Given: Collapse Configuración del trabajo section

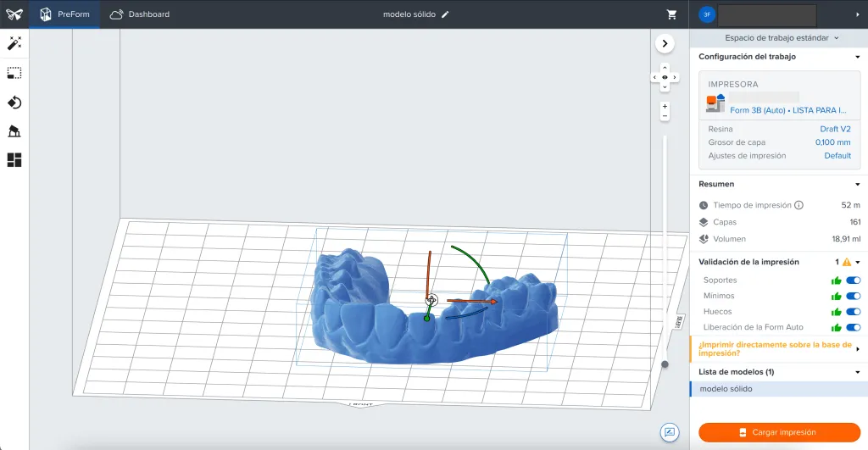Looking at the screenshot, I should [858, 57].
